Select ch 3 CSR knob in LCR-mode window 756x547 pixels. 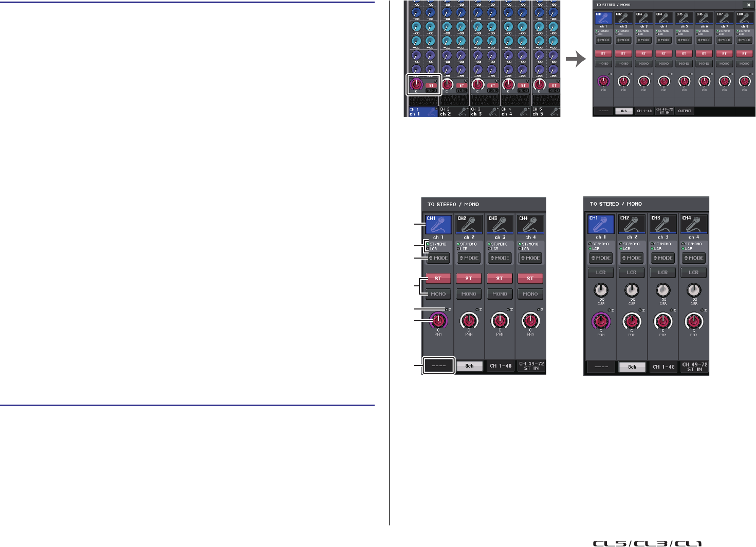663,290
